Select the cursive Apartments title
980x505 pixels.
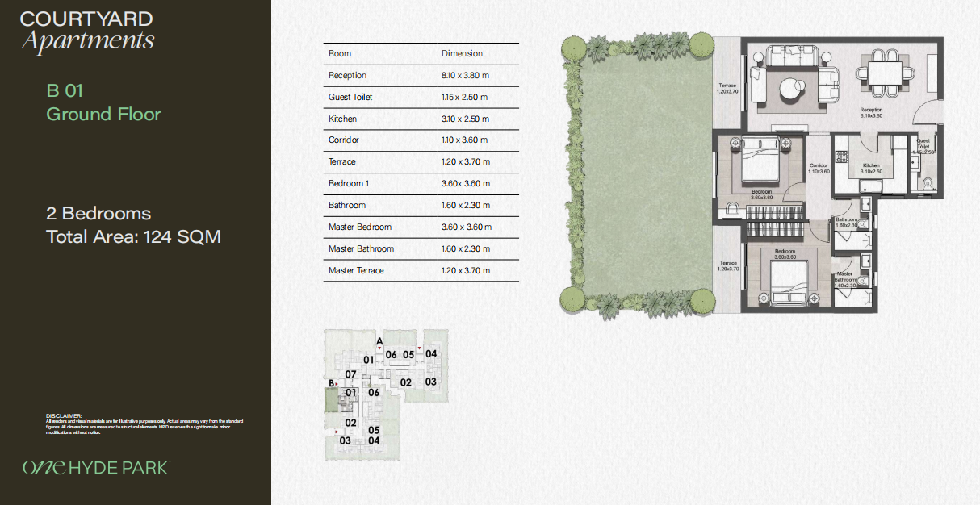[x=87, y=40]
